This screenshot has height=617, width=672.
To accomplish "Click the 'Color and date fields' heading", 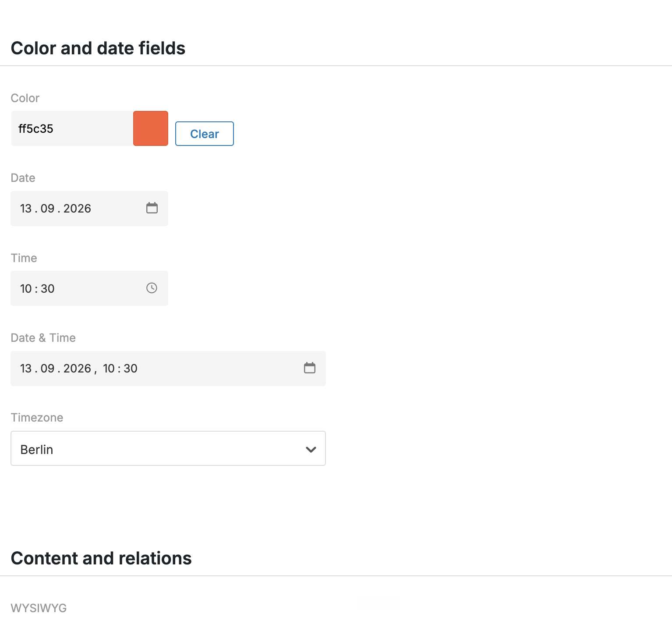I will click(98, 48).
